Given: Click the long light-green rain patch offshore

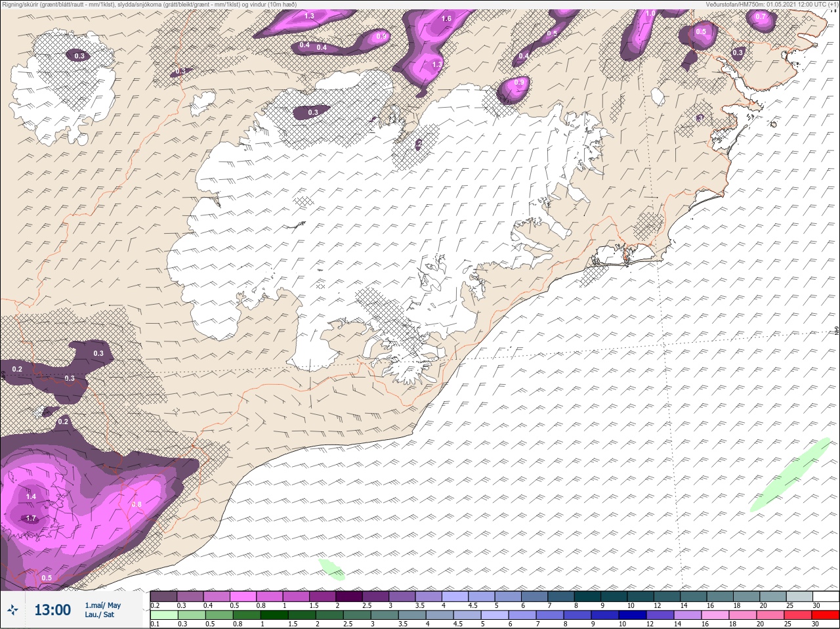Looking at the screenshot, I should pos(791,475).
